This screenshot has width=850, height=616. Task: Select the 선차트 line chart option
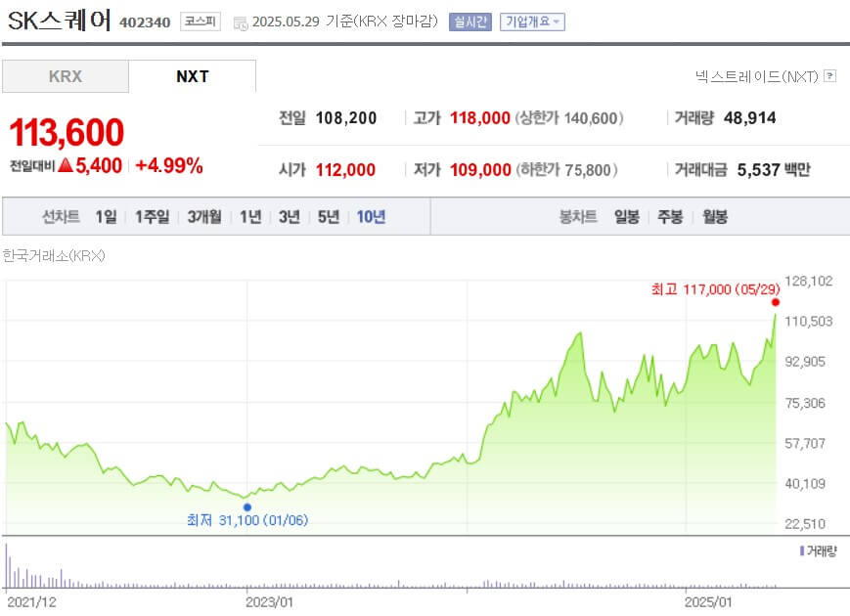[x=61, y=217]
